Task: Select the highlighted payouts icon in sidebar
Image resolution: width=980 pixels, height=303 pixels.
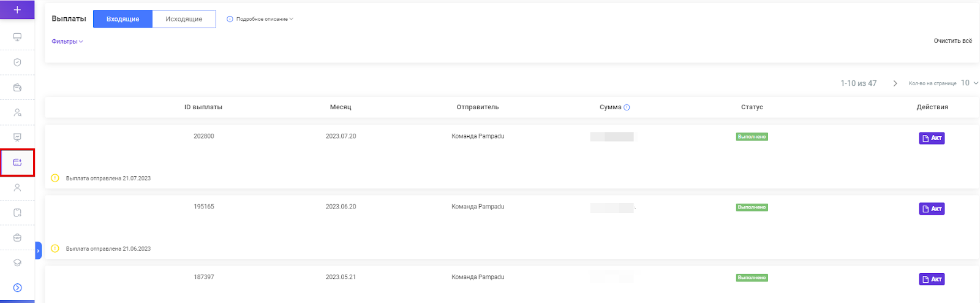Action: 17,163
